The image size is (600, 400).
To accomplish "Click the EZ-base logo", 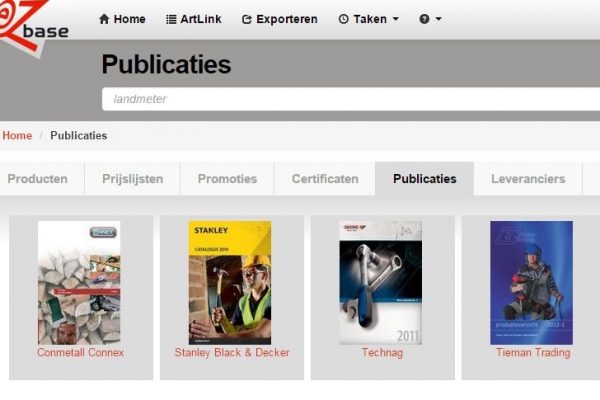I will (x=34, y=28).
